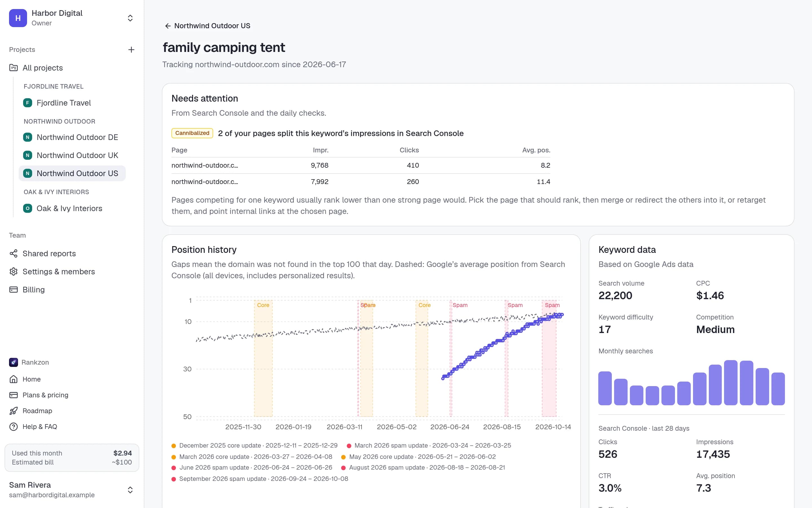Click the Roadmap rocket icon
812x508 pixels.
(14, 411)
